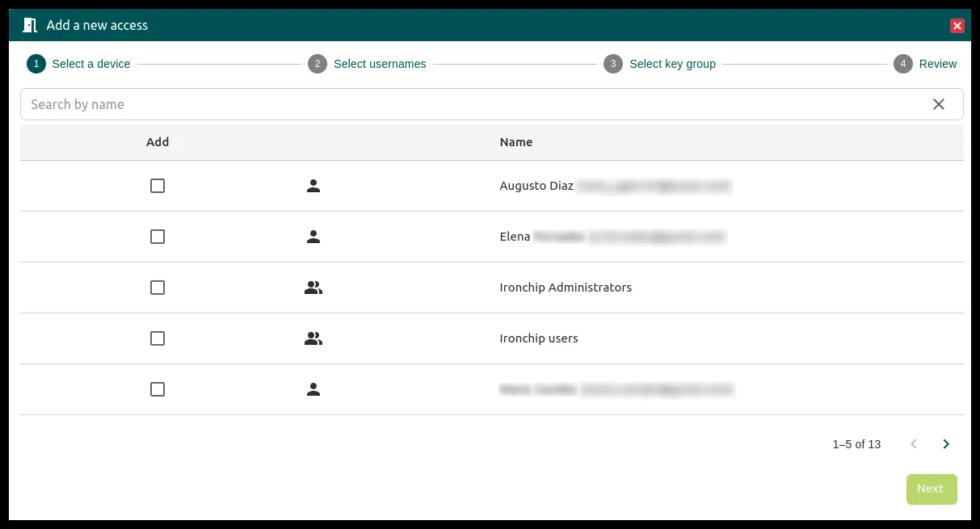Image resolution: width=980 pixels, height=529 pixels.
Task: Switch to step 3 Select key group
Action: click(659, 64)
